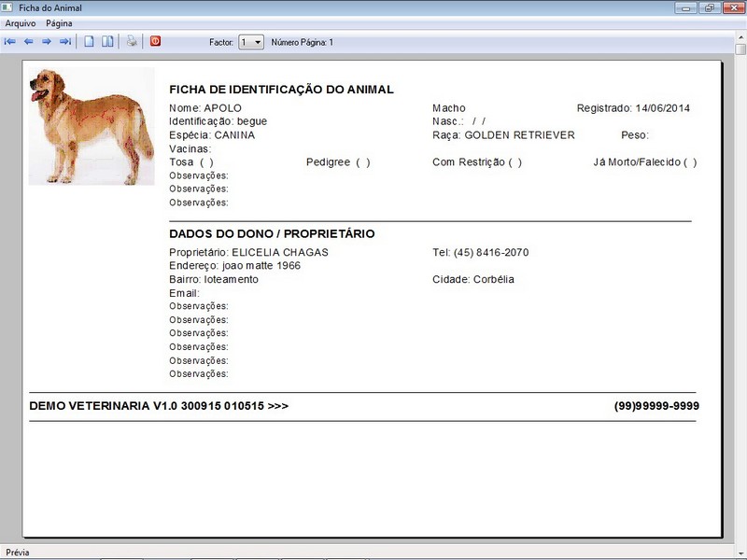Show two-page view icon
Viewport: 747px width, 560px height.
(107, 41)
